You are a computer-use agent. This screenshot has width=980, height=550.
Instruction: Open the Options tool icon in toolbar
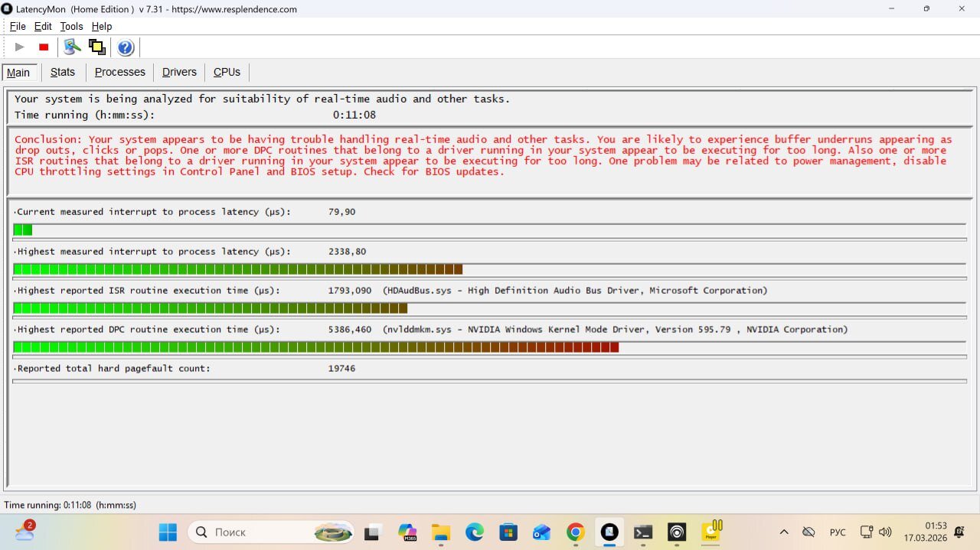pyautogui.click(x=72, y=47)
